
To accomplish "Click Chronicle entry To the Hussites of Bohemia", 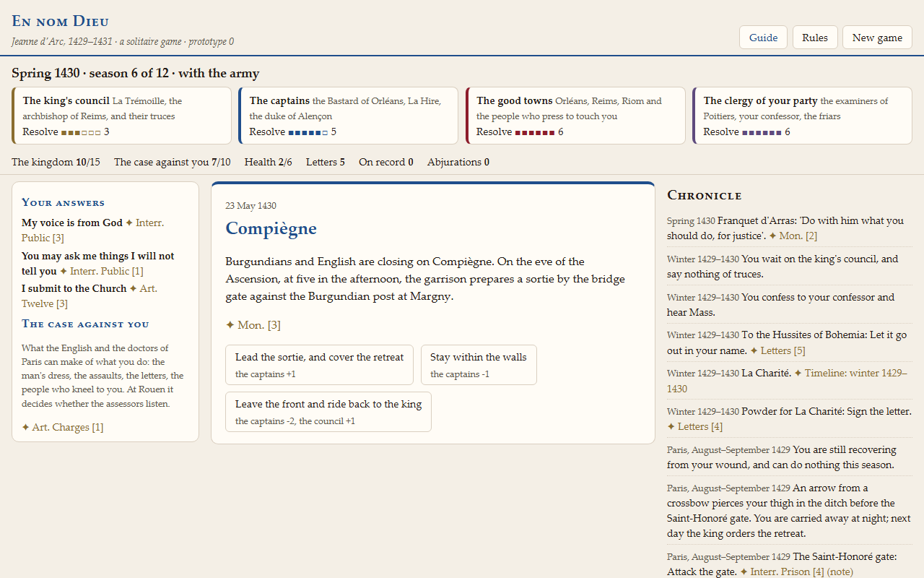I will point(789,343).
